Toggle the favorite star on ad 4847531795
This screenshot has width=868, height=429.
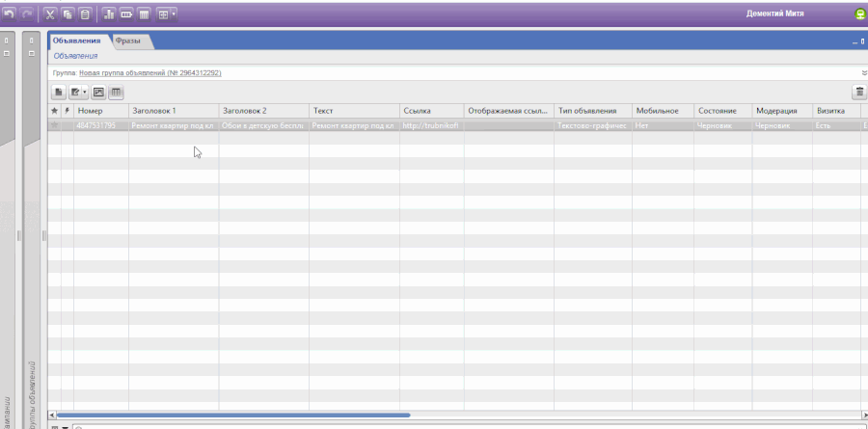(x=54, y=125)
